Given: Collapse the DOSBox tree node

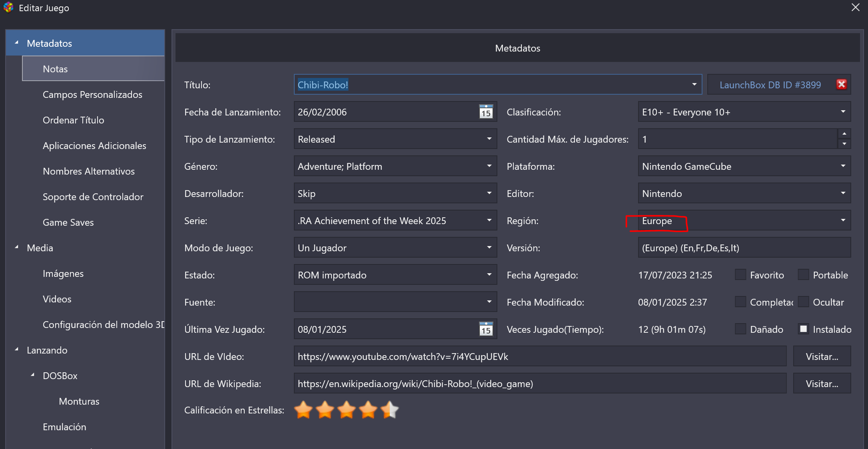Looking at the screenshot, I should point(33,375).
